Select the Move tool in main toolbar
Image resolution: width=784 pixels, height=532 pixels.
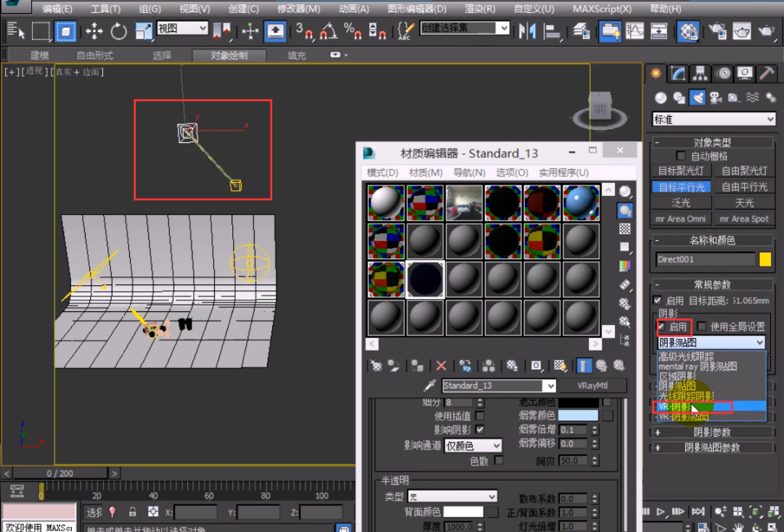click(x=94, y=30)
